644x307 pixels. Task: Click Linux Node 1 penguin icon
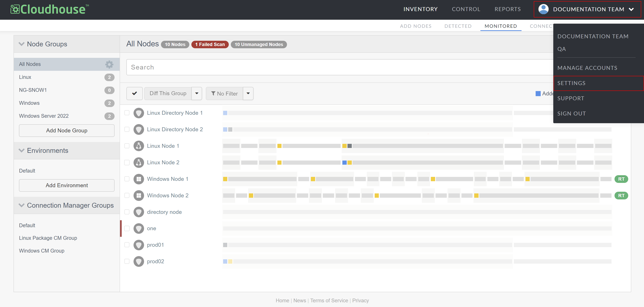pyautogui.click(x=139, y=146)
